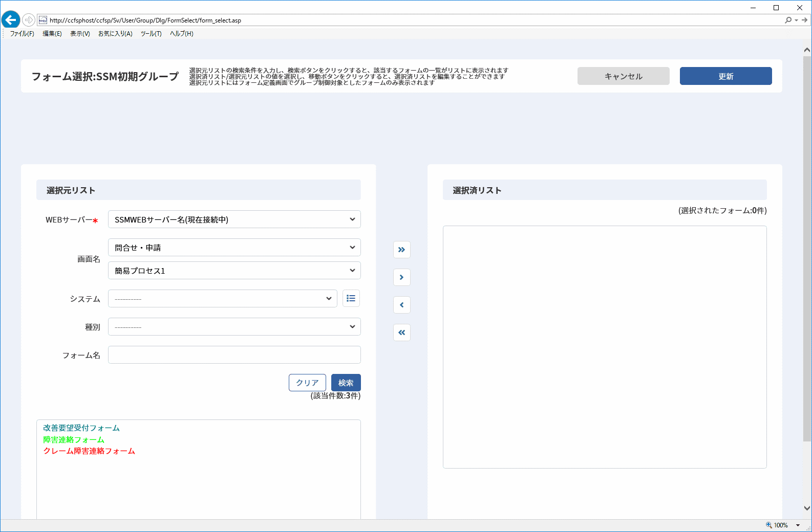The image size is (812, 532).
Task: Open the 種別 dropdown
Action: (234, 327)
